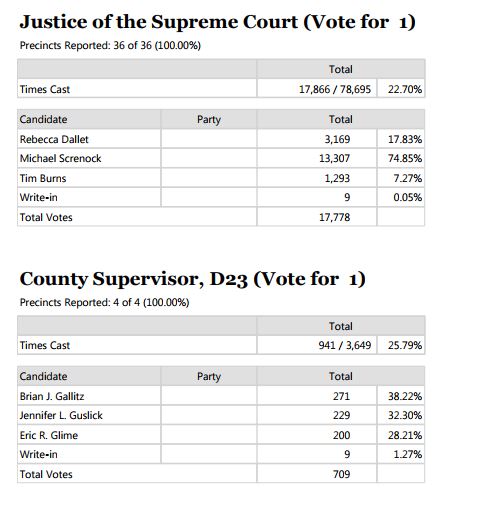Select the Rebecca Dallet candidate row
Viewport: 502px width, 516px height.
click(x=221, y=139)
